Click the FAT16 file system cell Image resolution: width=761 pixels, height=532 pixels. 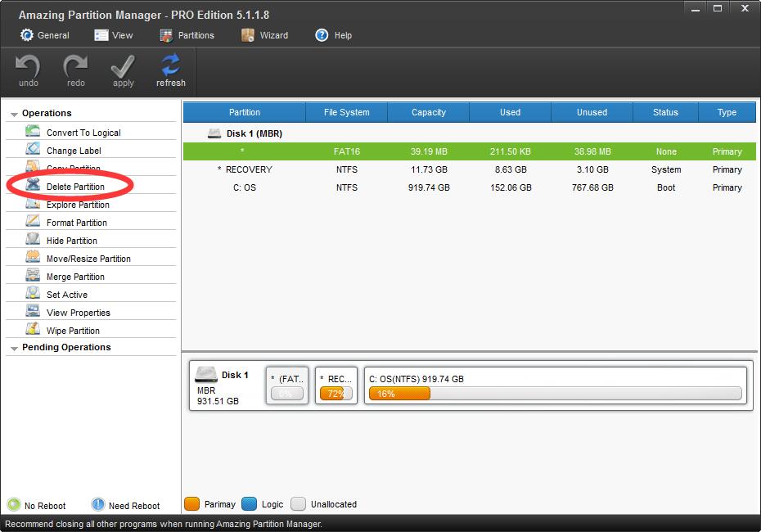click(346, 151)
